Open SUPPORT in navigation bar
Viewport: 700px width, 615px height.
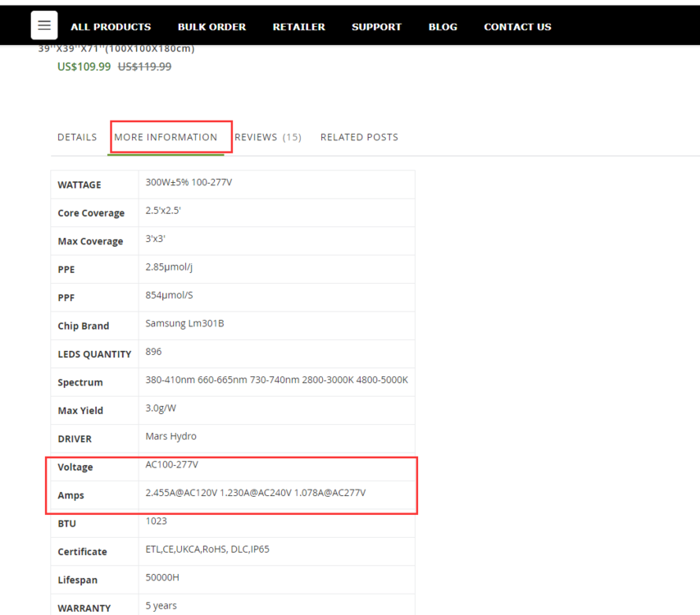tap(376, 27)
